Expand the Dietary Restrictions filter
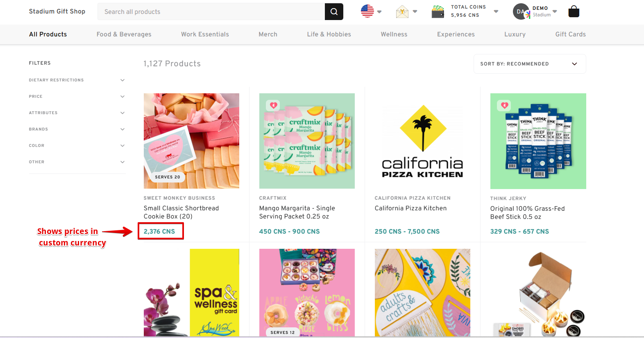This screenshot has width=644, height=338. click(122, 80)
